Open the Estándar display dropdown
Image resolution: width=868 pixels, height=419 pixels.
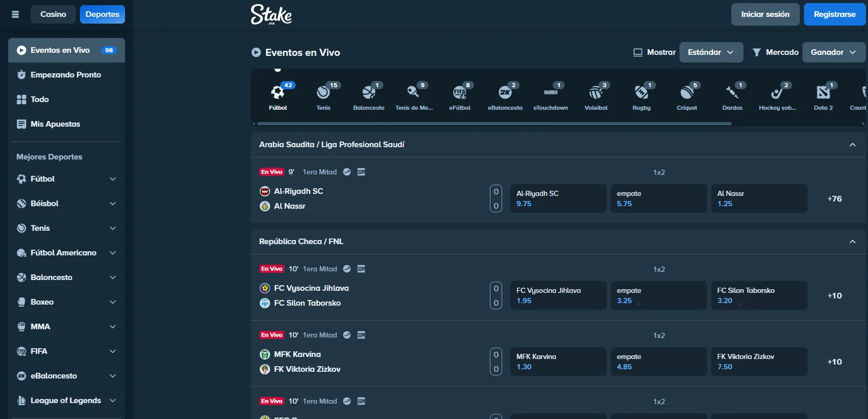(711, 52)
